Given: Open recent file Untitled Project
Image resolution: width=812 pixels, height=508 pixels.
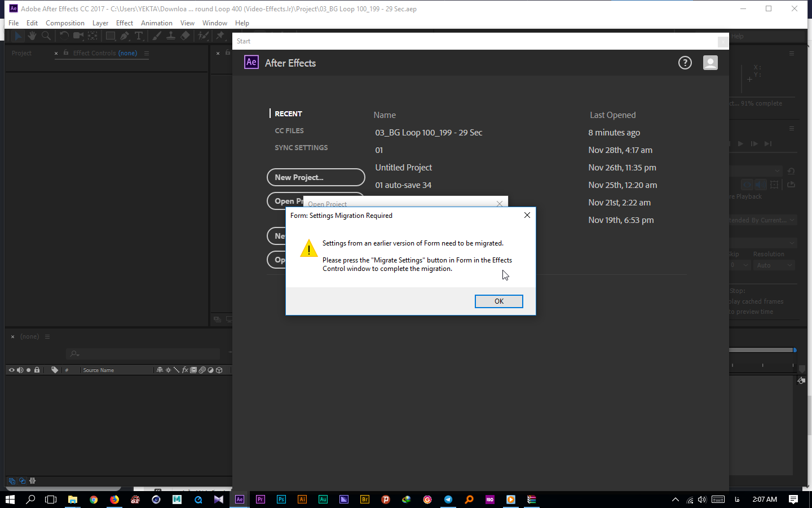Looking at the screenshot, I should point(404,168).
